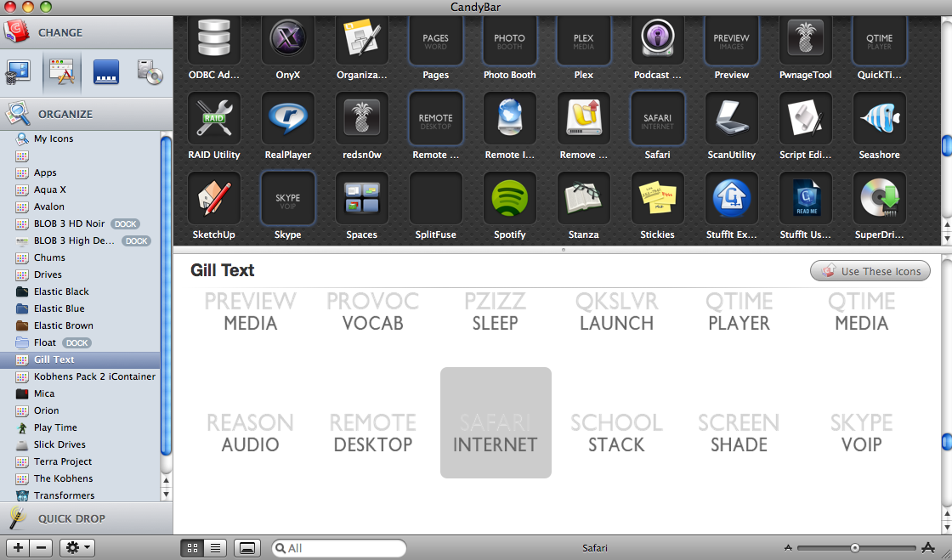Select the Elastic Blue collection
Image resolution: width=952 pixels, height=560 pixels.
click(80, 308)
